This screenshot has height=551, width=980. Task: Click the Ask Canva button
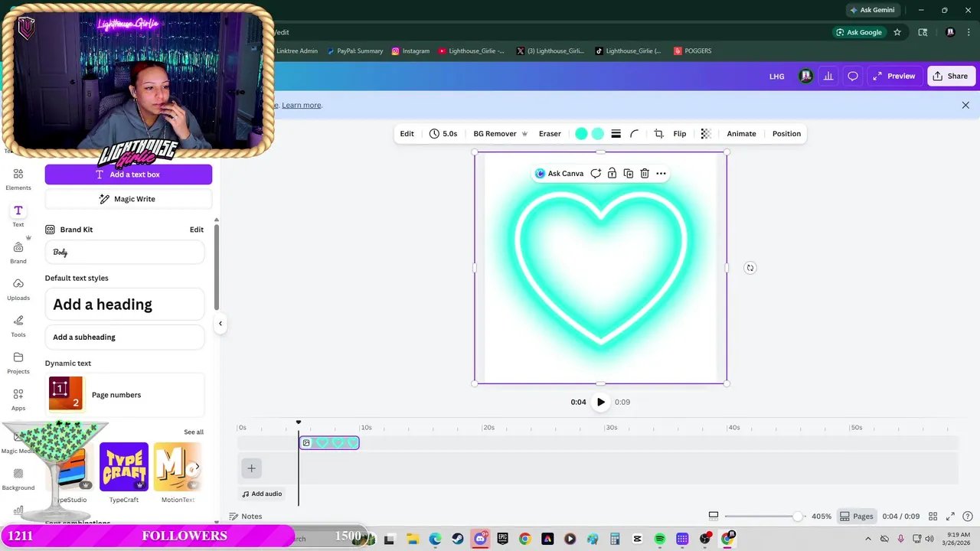coord(560,174)
